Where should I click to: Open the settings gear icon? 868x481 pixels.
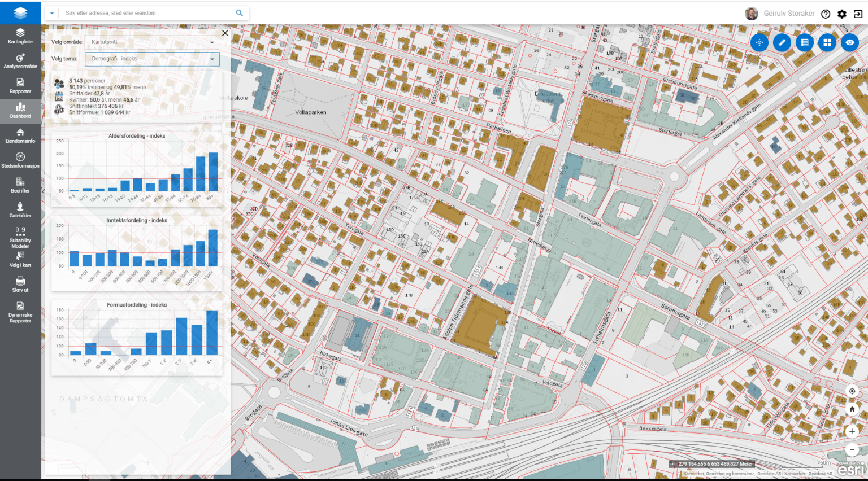(842, 14)
